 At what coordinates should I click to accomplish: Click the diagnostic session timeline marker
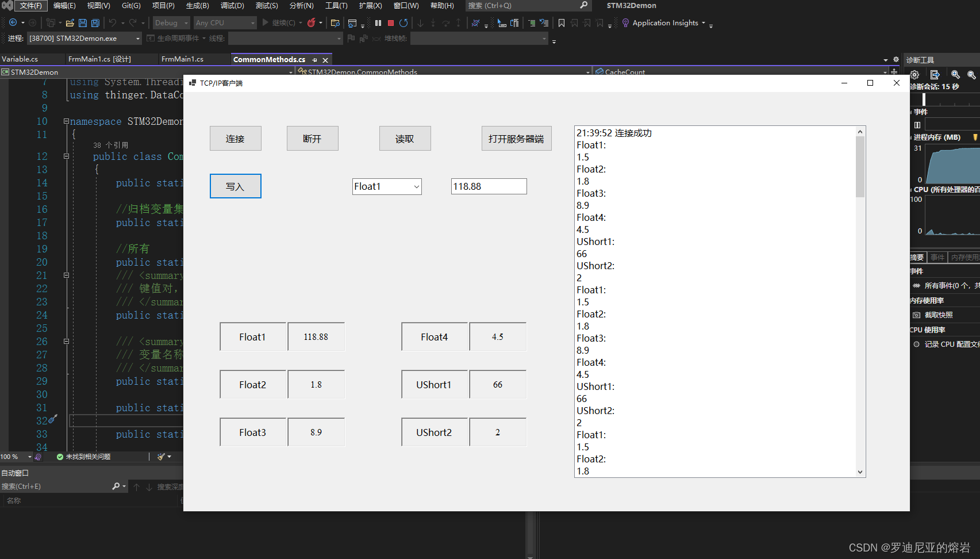tap(924, 99)
